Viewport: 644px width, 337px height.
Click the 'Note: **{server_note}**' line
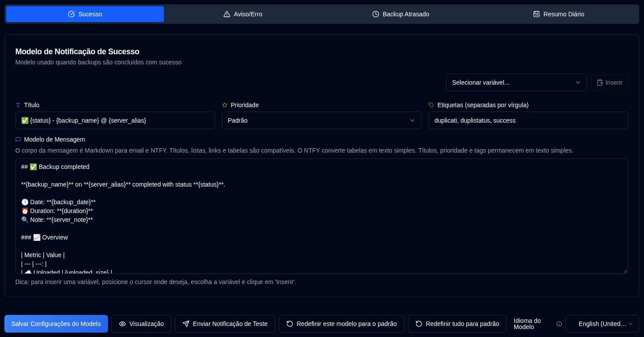(x=57, y=220)
